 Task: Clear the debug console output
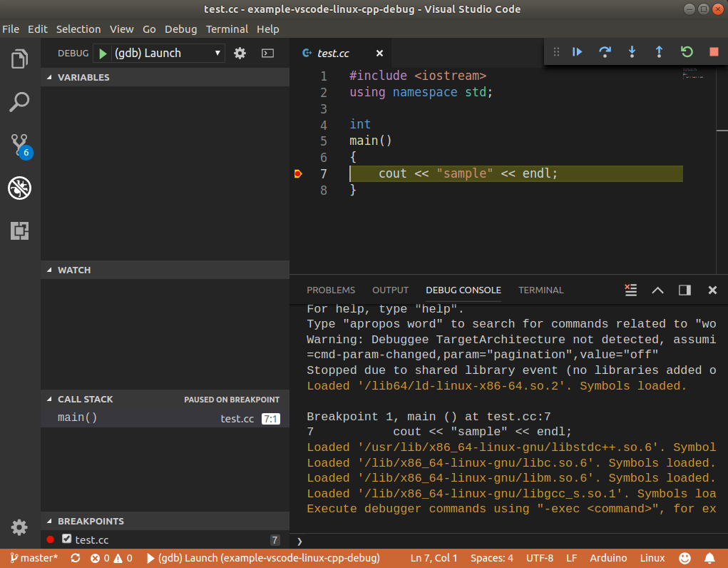click(x=630, y=290)
